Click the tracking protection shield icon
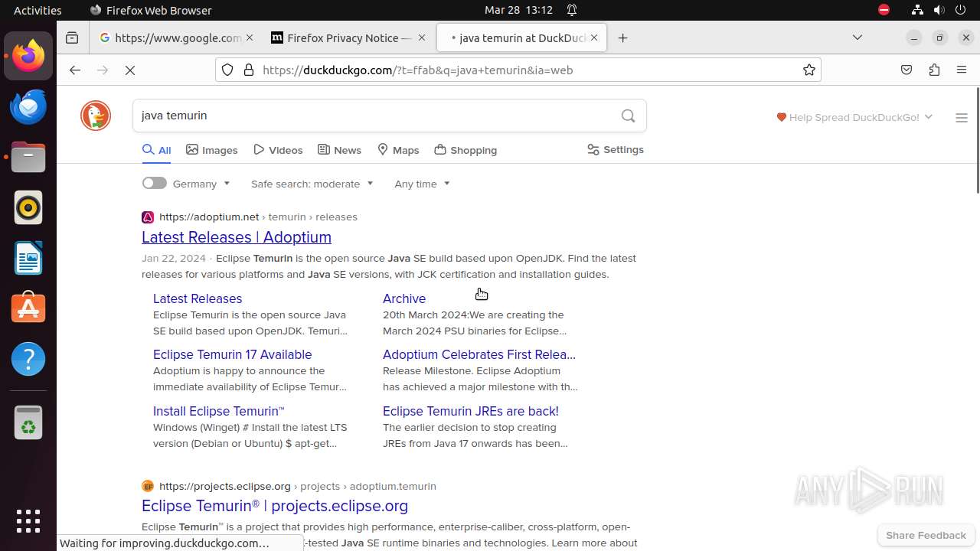Image resolution: width=980 pixels, height=551 pixels. pos(227,70)
